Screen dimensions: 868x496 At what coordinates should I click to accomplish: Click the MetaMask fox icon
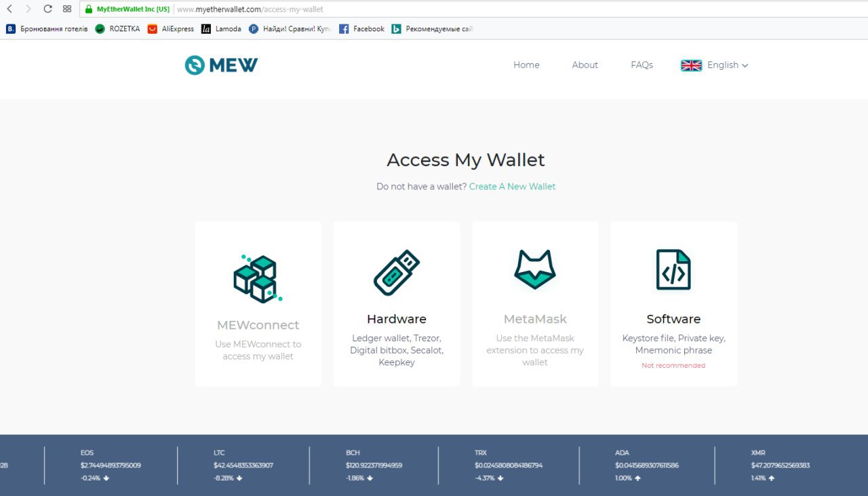(535, 269)
